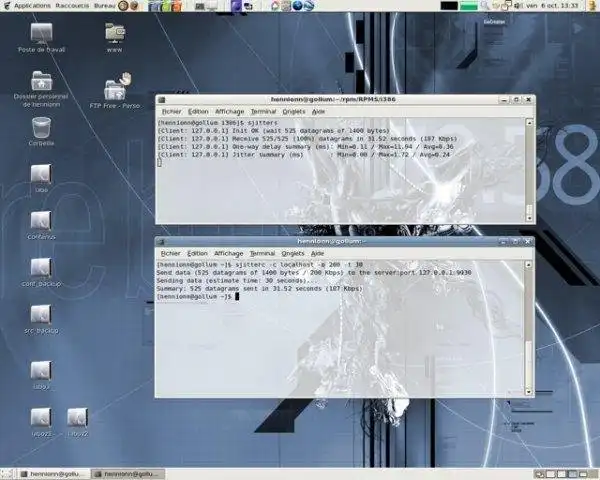Viewport: 600px width, 480px height.
Task: Select the conf_backup desktop icon
Action: pos(41,273)
